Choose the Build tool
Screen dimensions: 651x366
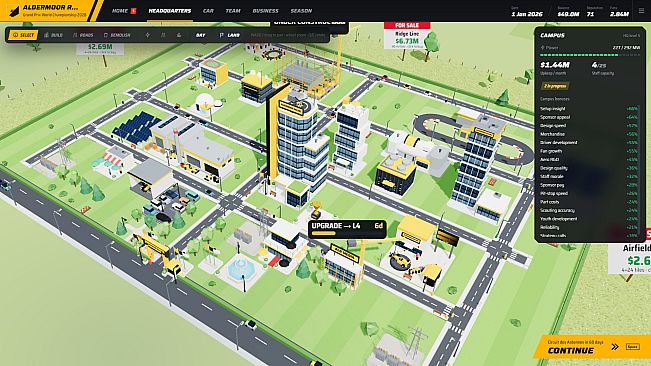tap(54, 35)
